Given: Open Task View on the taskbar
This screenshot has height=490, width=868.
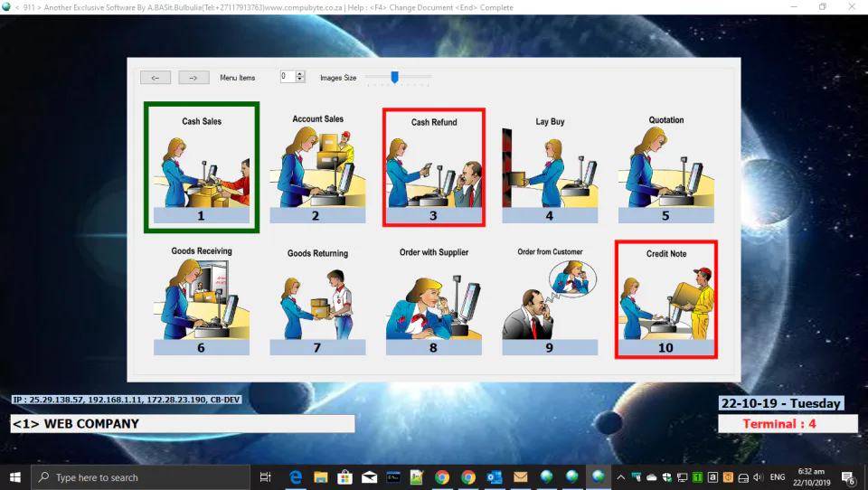Looking at the screenshot, I should point(266,477).
